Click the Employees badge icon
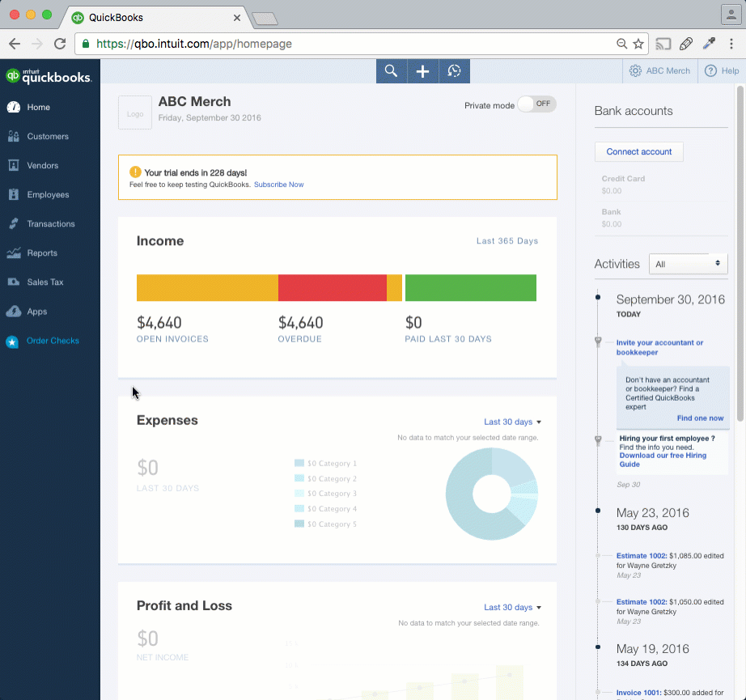The image size is (746, 700). click(14, 194)
